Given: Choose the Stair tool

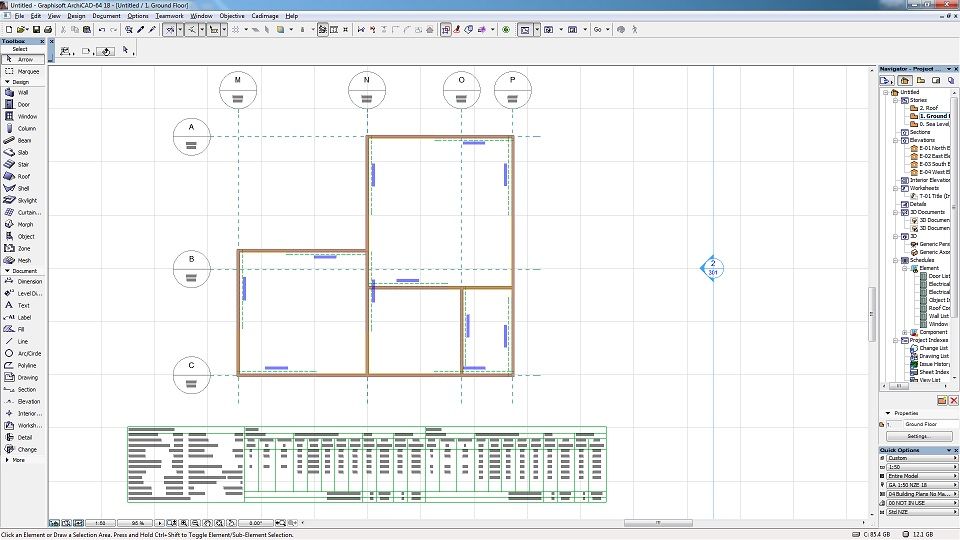Looking at the screenshot, I should pos(22,164).
